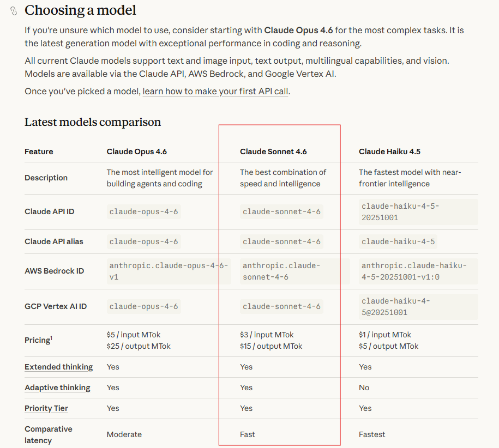Select the claude-opus-4-6 code in GCP Vertex row
Viewport: 499px width, 448px height.
143,306
